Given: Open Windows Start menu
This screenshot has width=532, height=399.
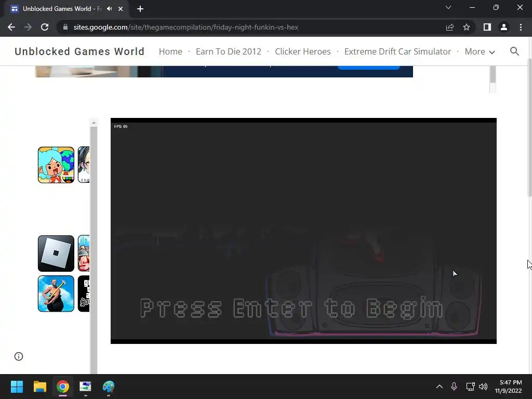Looking at the screenshot, I should click(x=17, y=387).
